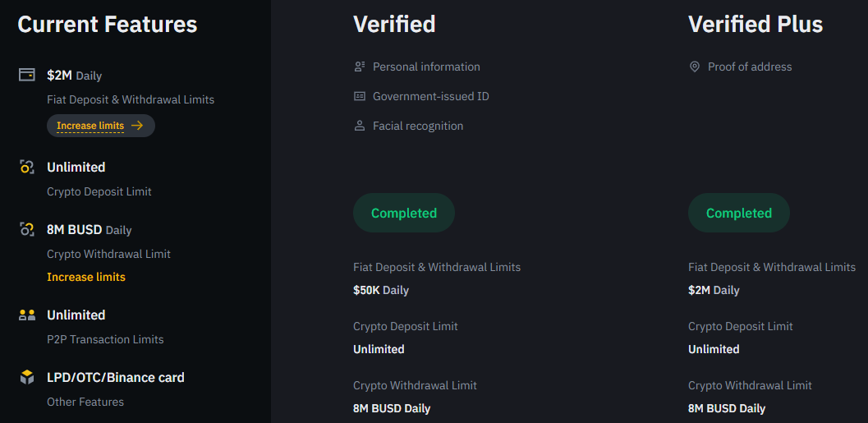Click the Proof of address location pin icon
Screen dimensions: 868x423
click(x=694, y=67)
